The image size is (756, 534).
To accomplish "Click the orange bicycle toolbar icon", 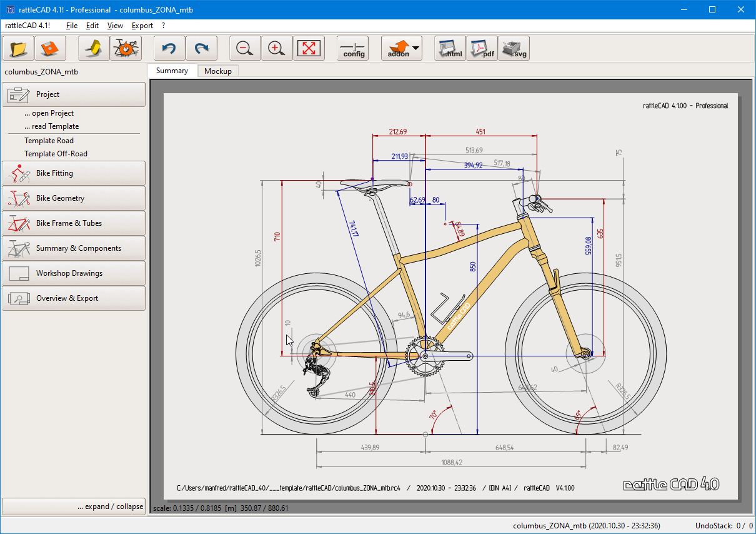I will click(x=126, y=48).
